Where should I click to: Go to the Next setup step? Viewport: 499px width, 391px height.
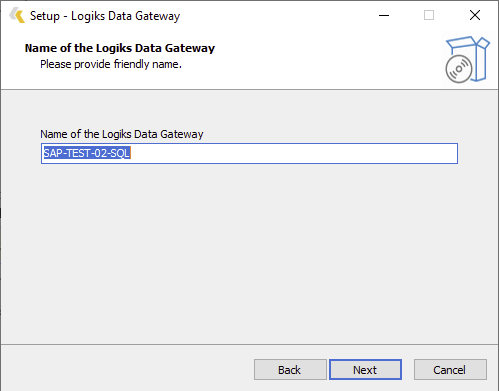click(x=365, y=370)
